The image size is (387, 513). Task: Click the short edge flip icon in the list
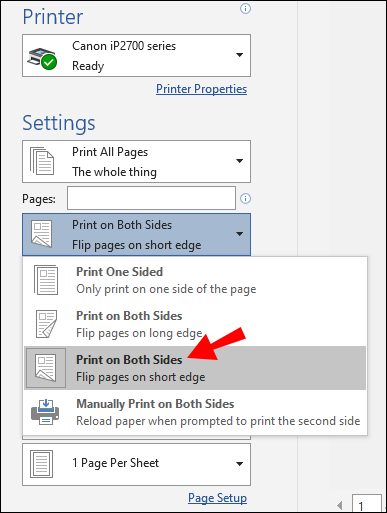point(46,368)
